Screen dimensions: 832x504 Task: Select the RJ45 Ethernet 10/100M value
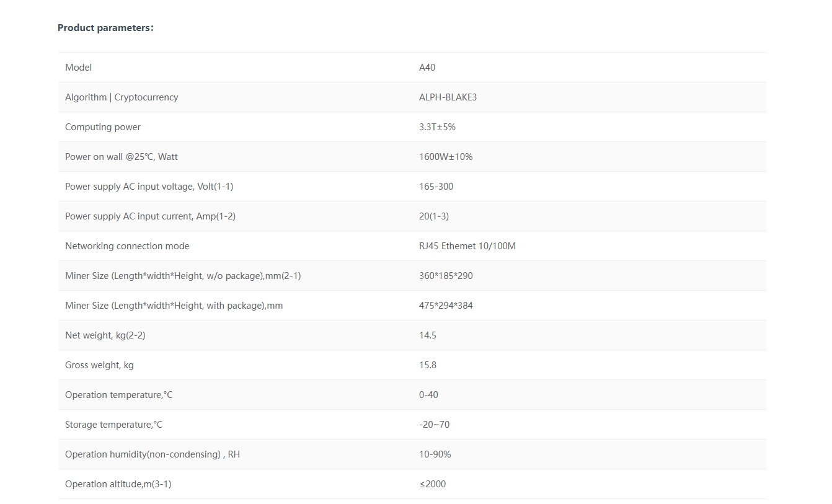(x=467, y=246)
